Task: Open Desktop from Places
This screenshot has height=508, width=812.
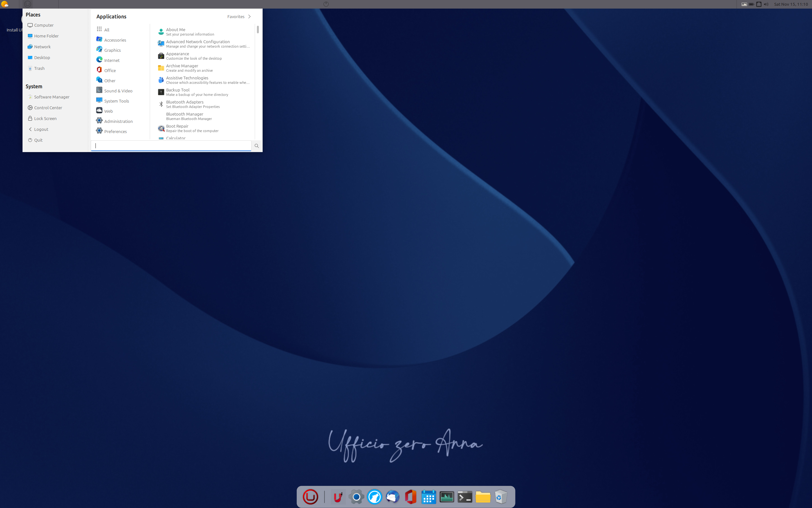Action: 55,57
